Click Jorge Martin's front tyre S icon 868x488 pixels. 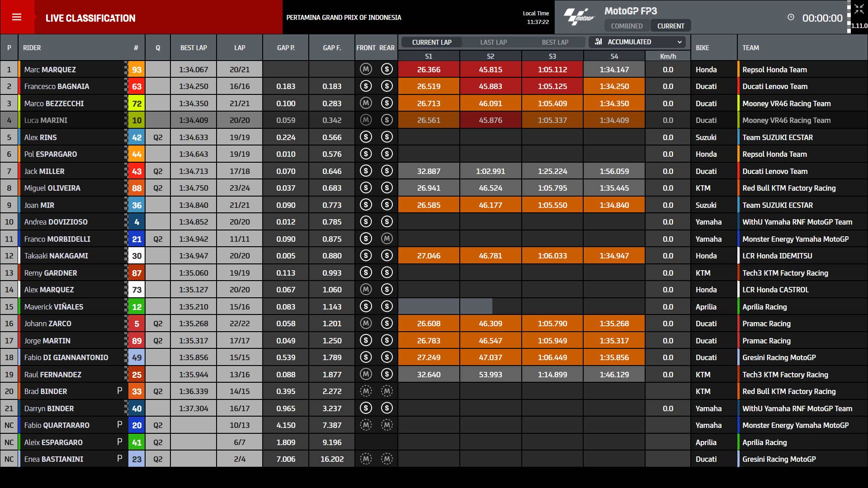pos(366,340)
